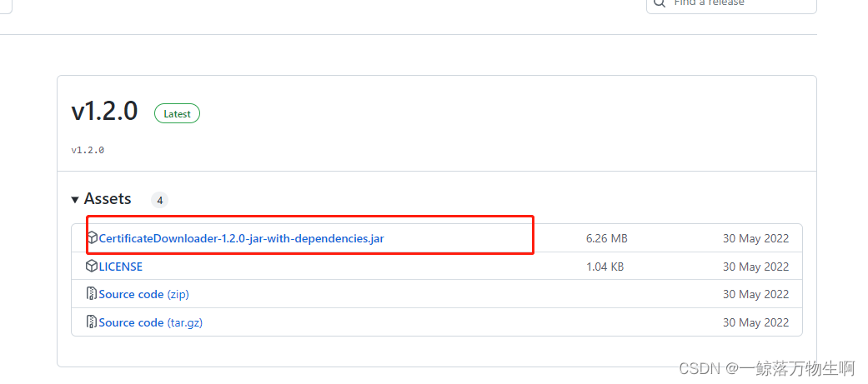The width and height of the screenshot is (868, 384).
Task: Open the v1.2.0 release title
Action: (x=104, y=112)
